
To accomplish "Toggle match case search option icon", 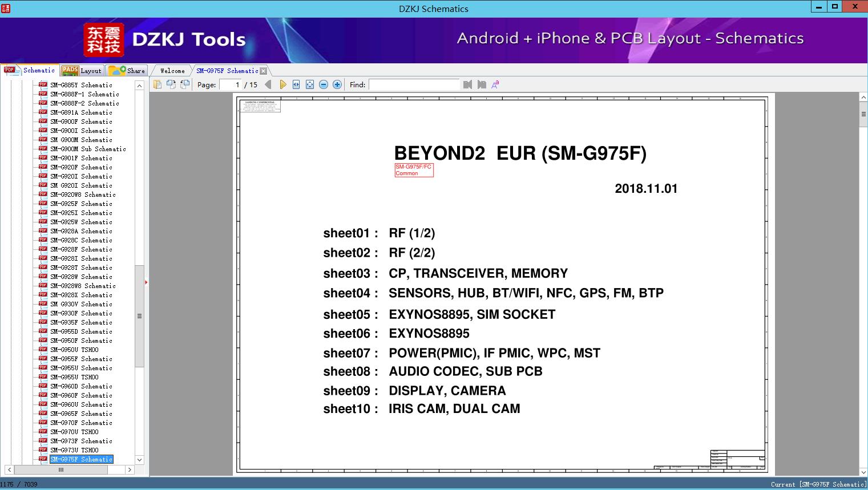I will (x=495, y=84).
